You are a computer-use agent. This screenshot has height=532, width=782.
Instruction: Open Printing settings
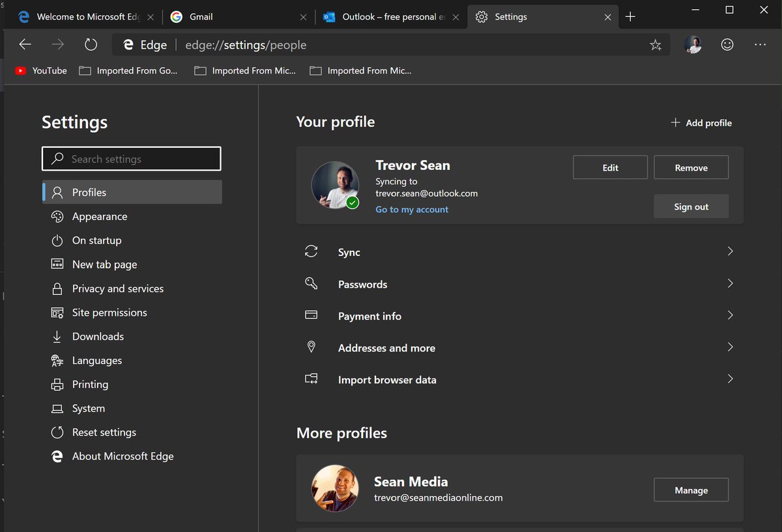[x=132, y=384]
